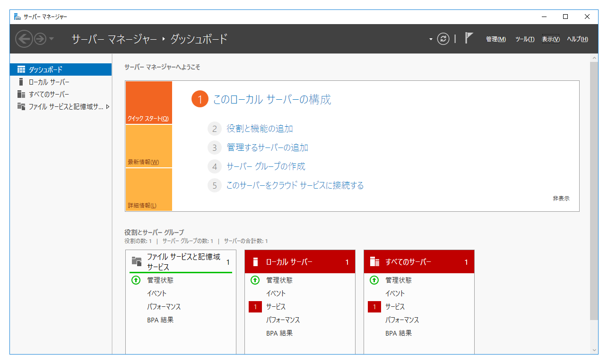Click サーバー グループの作成 link

[x=266, y=166]
